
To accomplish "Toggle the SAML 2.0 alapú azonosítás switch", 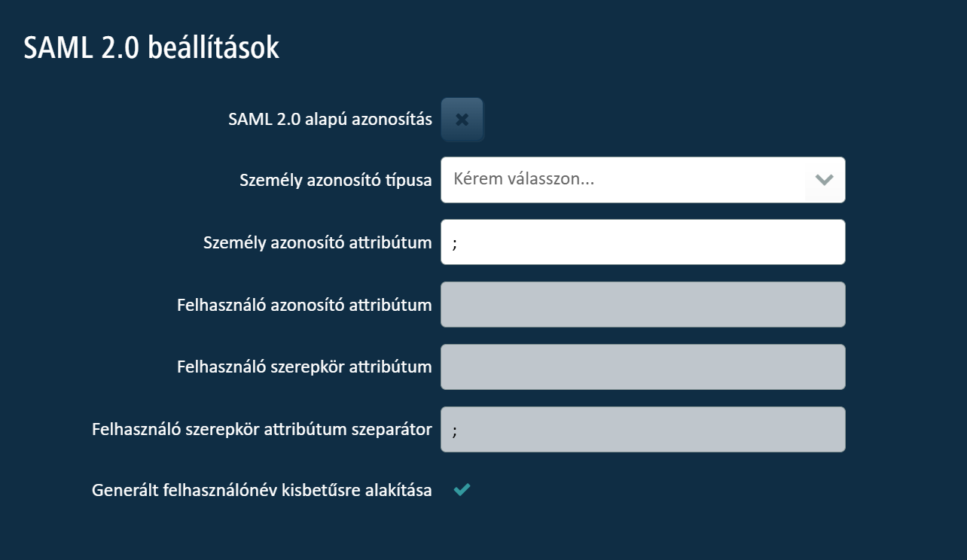I will click(462, 120).
